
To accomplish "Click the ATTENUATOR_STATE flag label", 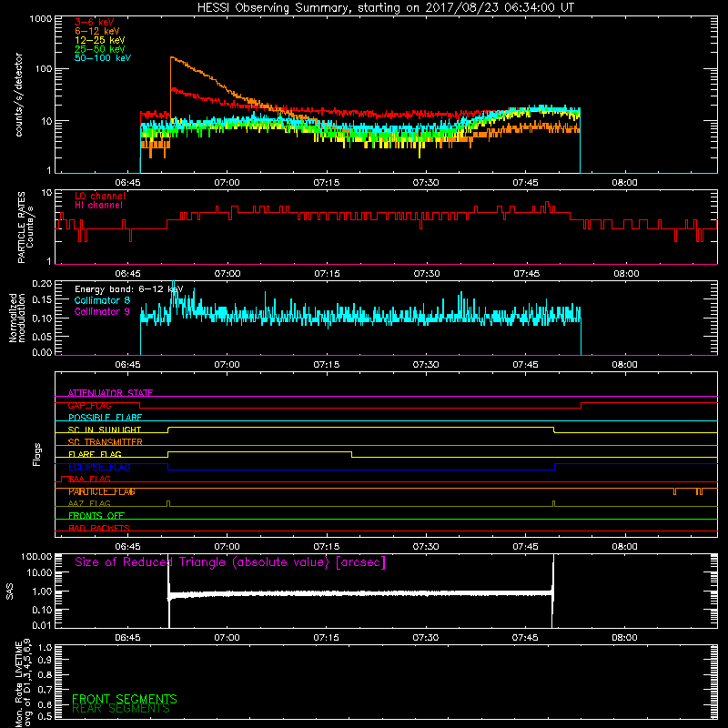I will (110, 393).
